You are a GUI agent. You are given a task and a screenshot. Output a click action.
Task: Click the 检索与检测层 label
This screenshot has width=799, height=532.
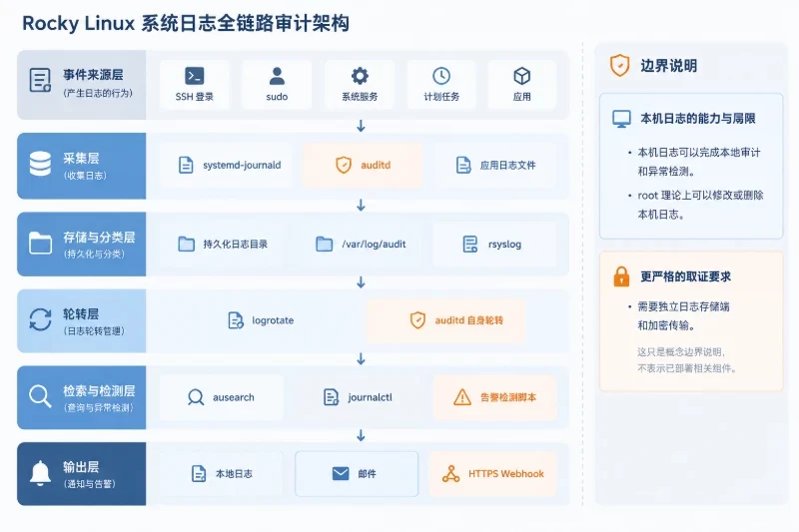coord(99,391)
